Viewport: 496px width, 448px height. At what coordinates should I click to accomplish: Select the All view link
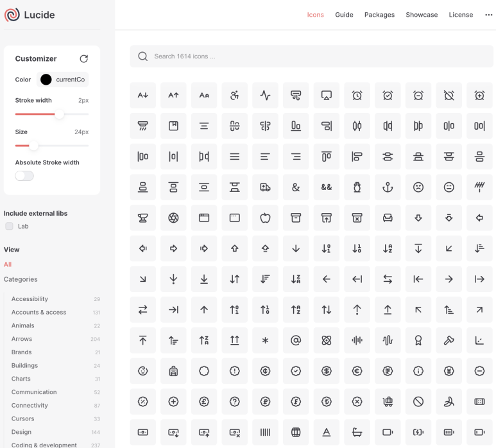(8, 264)
